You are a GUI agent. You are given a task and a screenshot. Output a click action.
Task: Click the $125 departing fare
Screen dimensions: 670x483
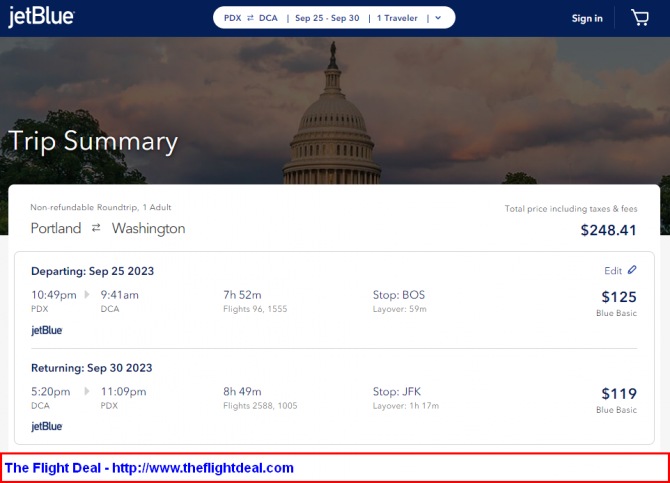[x=619, y=297]
